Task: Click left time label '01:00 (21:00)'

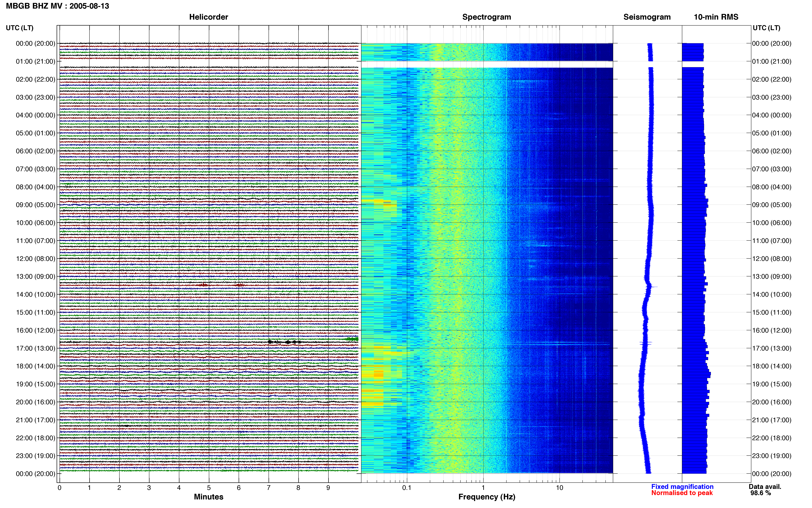Action: (x=36, y=61)
